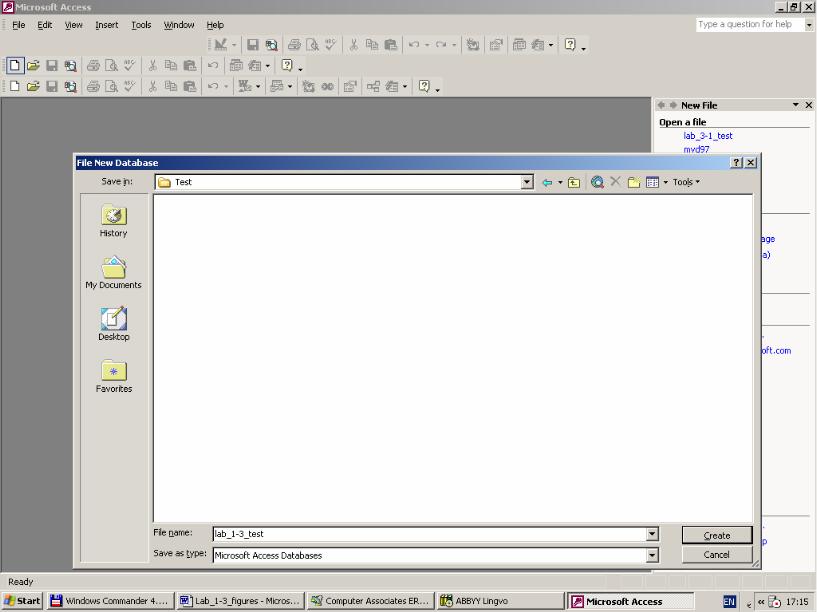The width and height of the screenshot is (817, 612).
Task: Open the Favorites location in the places bar
Action: (x=114, y=377)
